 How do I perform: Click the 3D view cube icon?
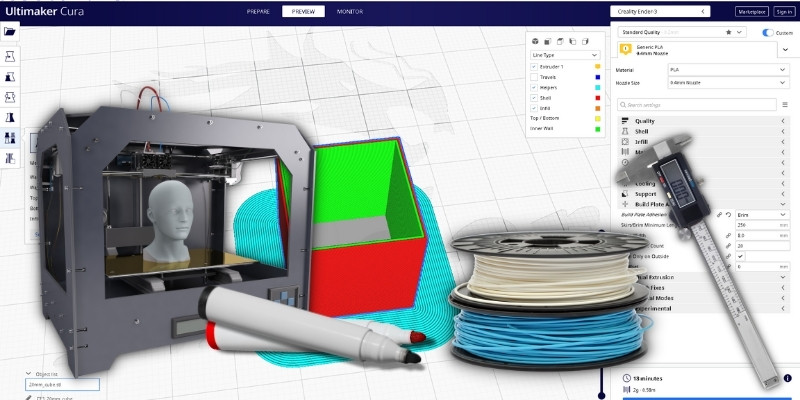[535, 42]
